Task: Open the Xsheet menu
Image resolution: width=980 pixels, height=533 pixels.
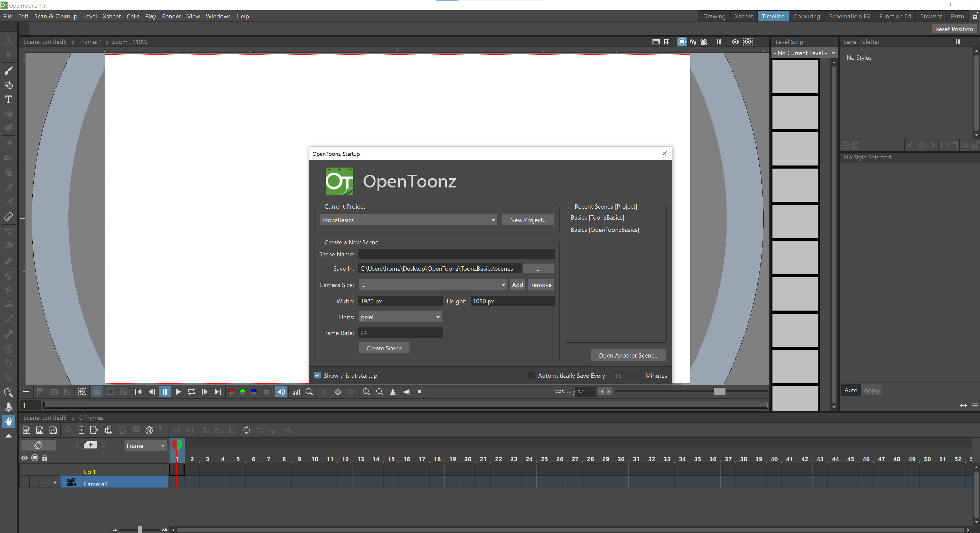Action: pyautogui.click(x=112, y=16)
